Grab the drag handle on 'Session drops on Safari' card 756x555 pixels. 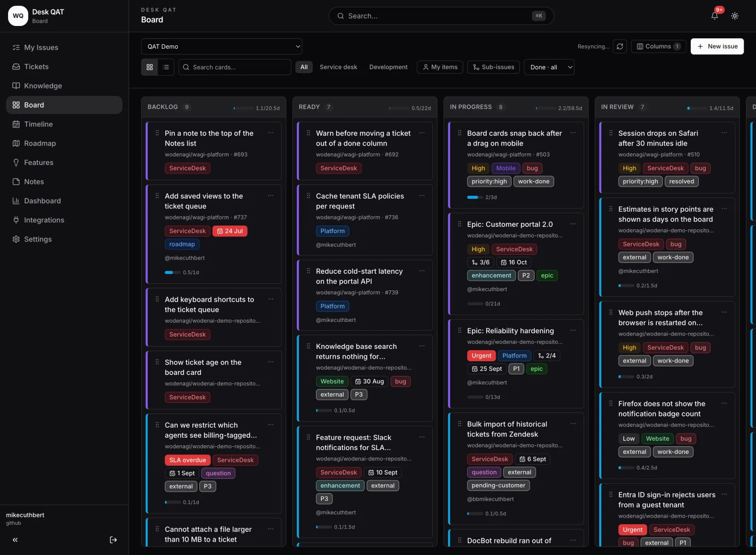click(x=610, y=133)
